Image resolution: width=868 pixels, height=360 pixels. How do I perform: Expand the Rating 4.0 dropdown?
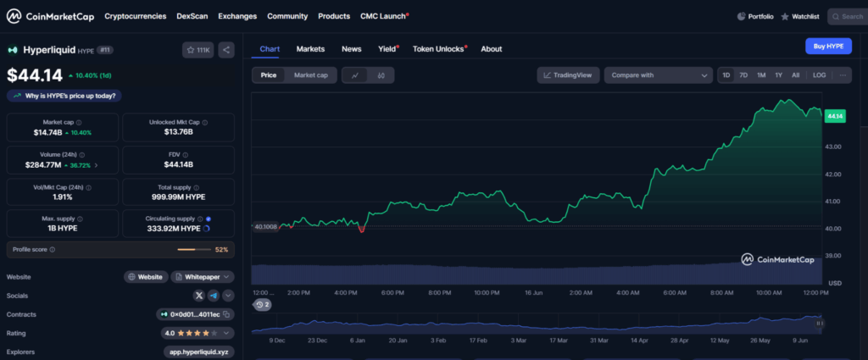198,334
